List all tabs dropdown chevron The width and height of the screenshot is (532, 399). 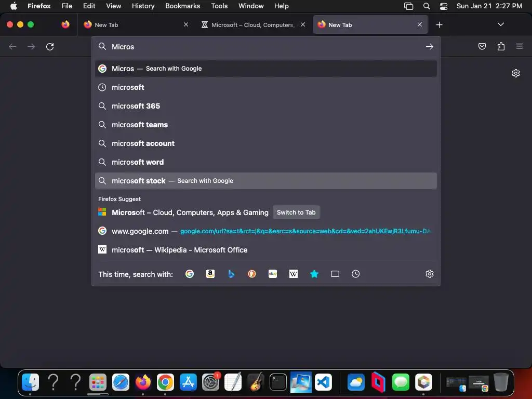500,24
